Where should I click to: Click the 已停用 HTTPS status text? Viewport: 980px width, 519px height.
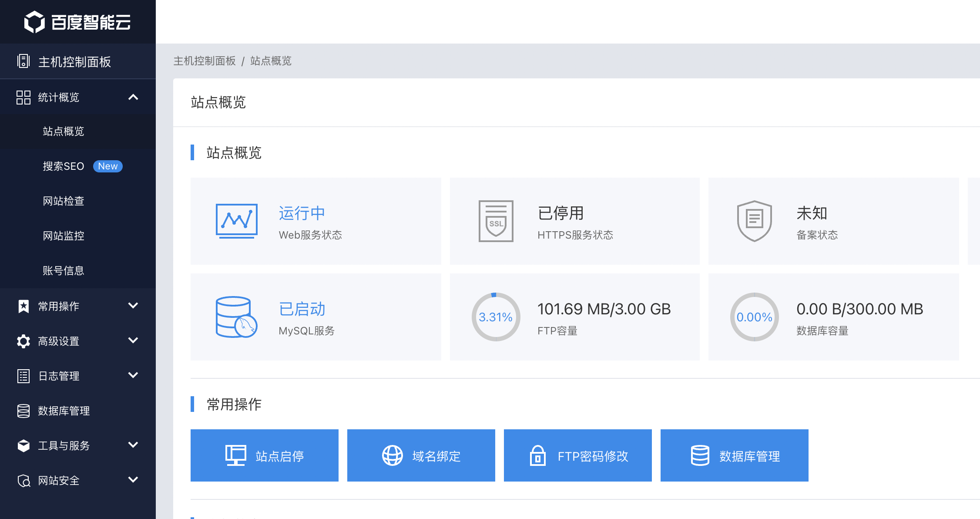tap(560, 213)
